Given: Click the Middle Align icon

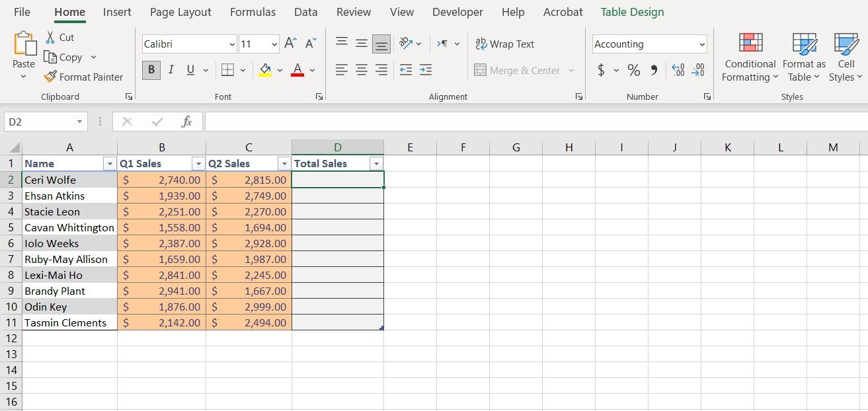Looking at the screenshot, I should tap(362, 44).
